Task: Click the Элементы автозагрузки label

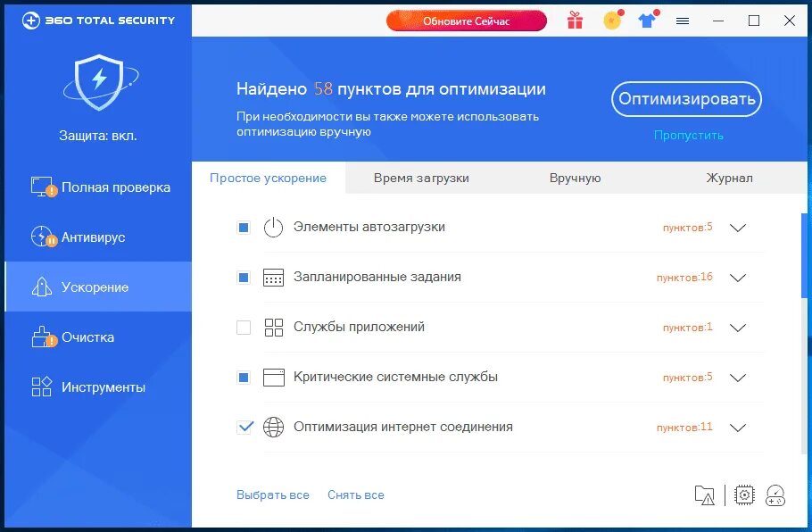Action: point(369,227)
